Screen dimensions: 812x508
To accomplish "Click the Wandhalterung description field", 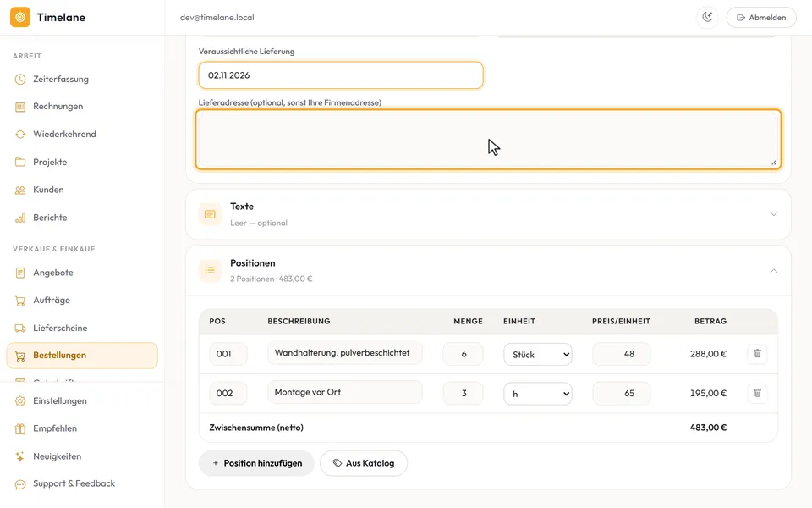I will pyautogui.click(x=345, y=353).
